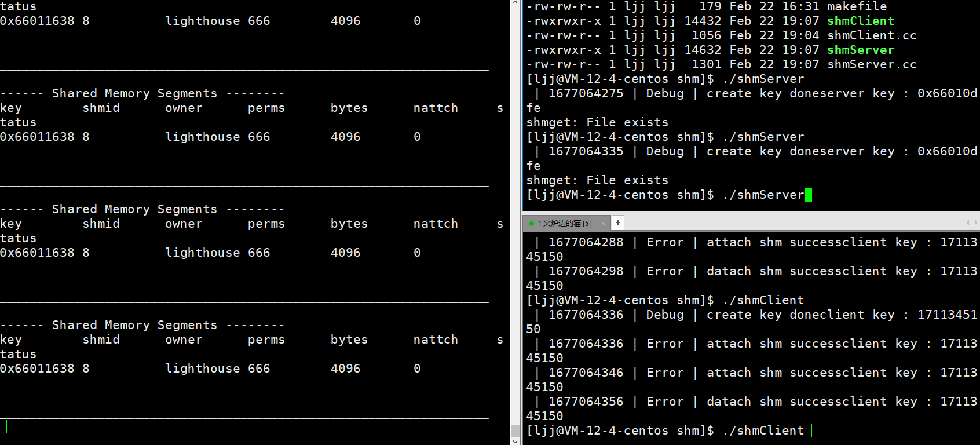Screen dimensions: 980x445
Task: Click the empty cursor in left terminal bottom
Action: point(3,426)
